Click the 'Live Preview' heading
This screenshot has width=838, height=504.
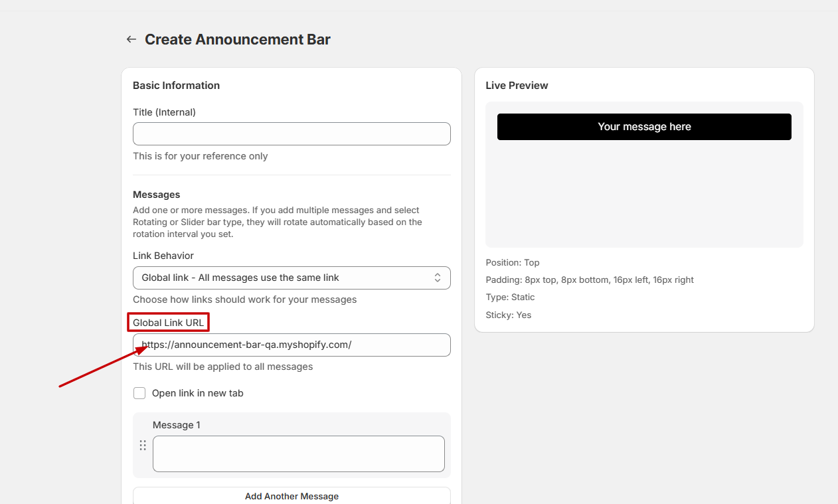517,85
